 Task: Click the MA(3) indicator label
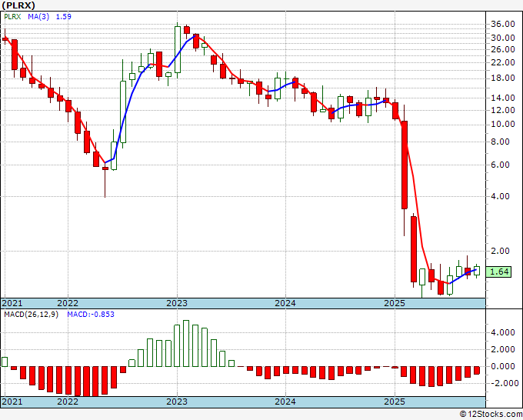point(38,16)
